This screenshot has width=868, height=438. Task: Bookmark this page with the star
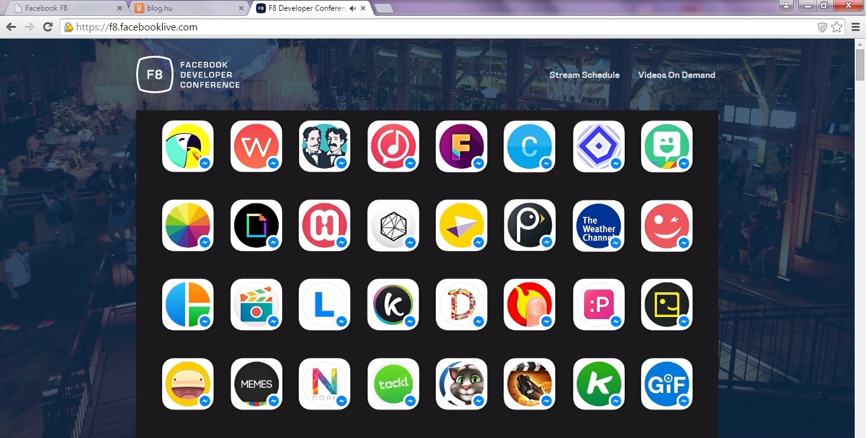837,27
